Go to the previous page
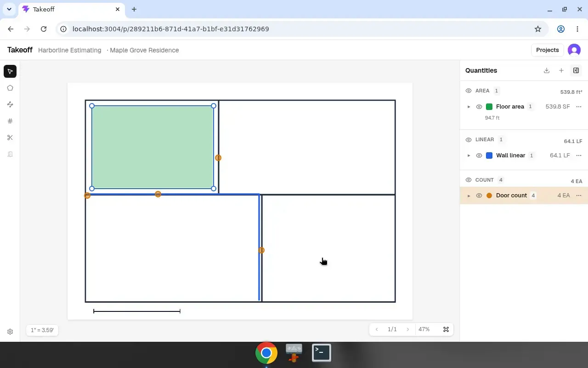 point(377,329)
